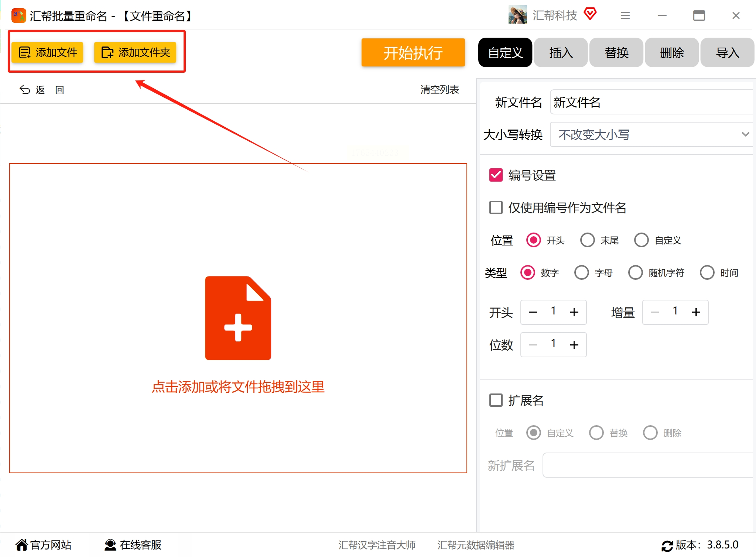Viewport: 756px width, 557px height.
Task: Tick the 扩展名 checkbox
Action: click(496, 400)
